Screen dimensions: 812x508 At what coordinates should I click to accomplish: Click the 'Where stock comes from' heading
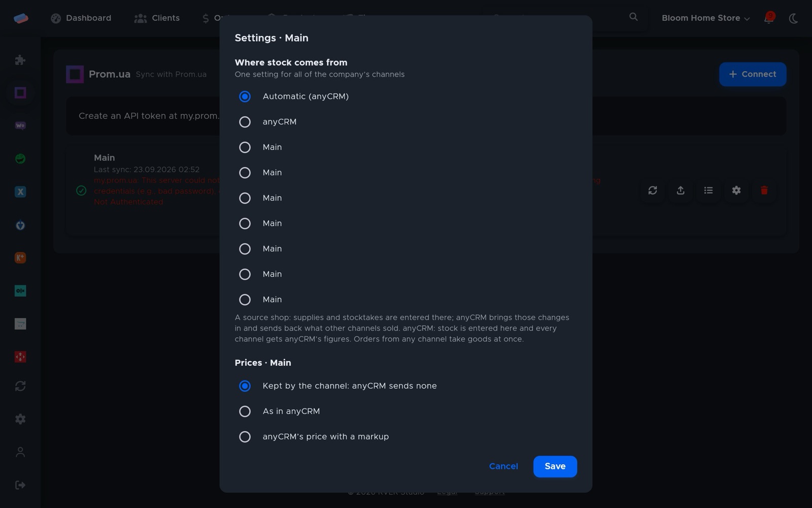point(291,62)
